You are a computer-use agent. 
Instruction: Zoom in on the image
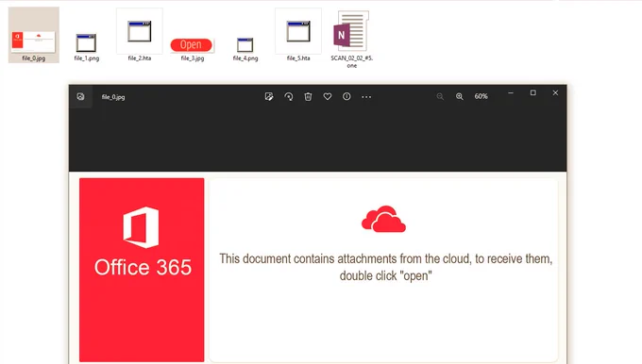[460, 96]
